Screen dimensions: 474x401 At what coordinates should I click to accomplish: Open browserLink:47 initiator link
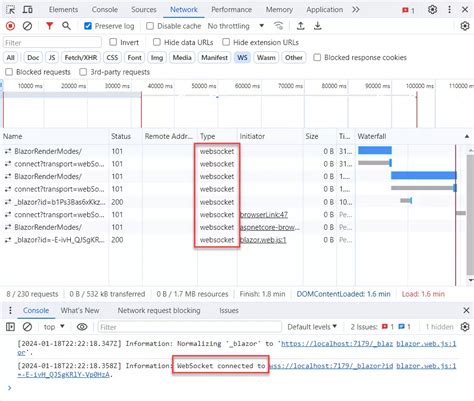tap(264, 215)
